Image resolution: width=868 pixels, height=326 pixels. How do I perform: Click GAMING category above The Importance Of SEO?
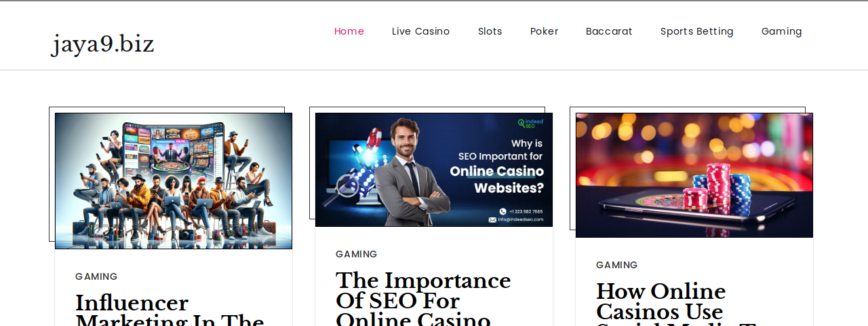(357, 254)
